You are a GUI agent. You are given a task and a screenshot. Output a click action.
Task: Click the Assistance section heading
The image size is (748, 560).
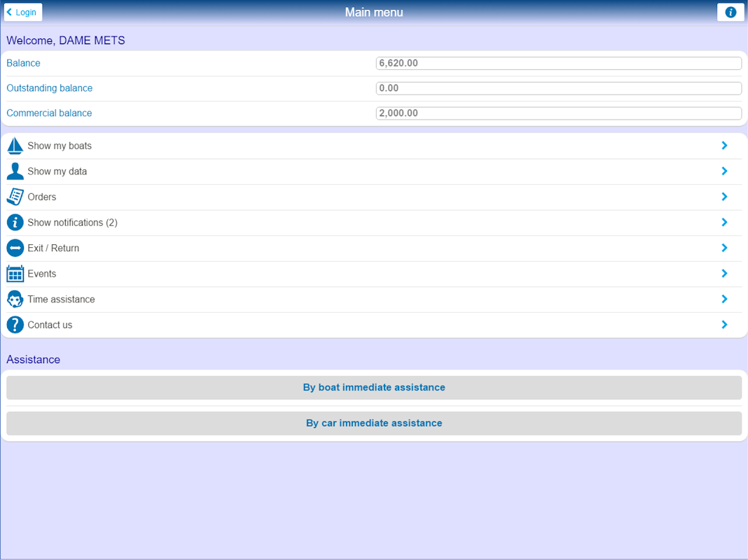click(34, 359)
